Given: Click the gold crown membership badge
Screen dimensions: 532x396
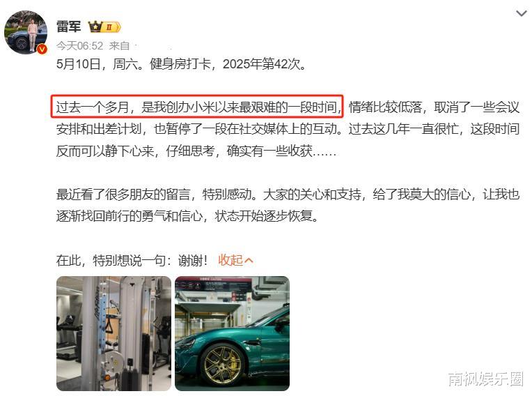Looking at the screenshot, I should tap(95, 26).
